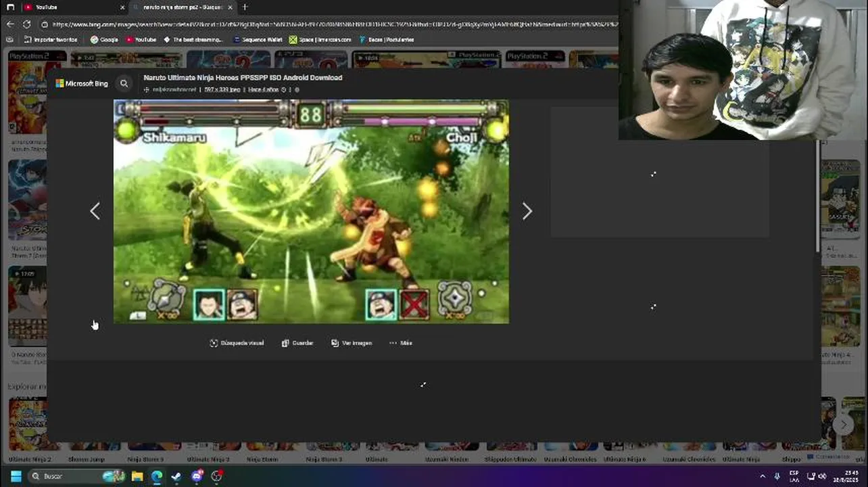Open the full picture with Ver imagen
Screen dimensions: 868x487
click(352, 343)
